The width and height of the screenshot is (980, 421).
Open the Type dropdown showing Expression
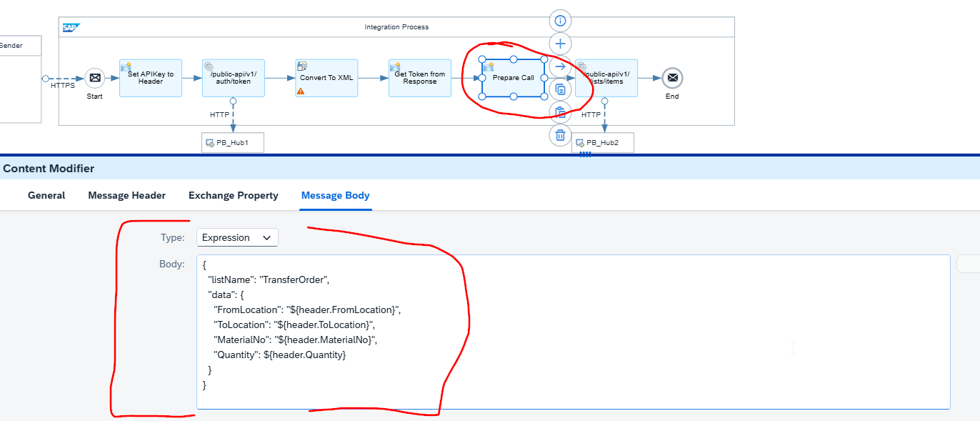(237, 237)
